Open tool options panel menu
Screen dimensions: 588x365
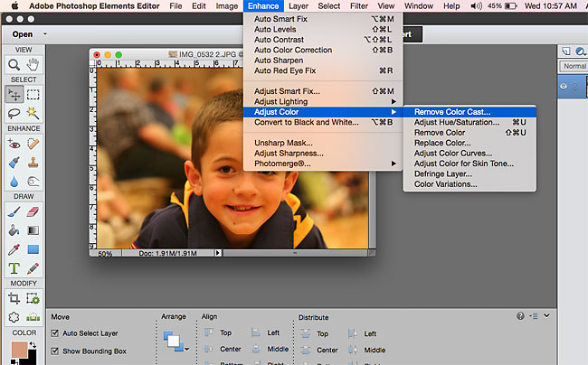coord(534,316)
